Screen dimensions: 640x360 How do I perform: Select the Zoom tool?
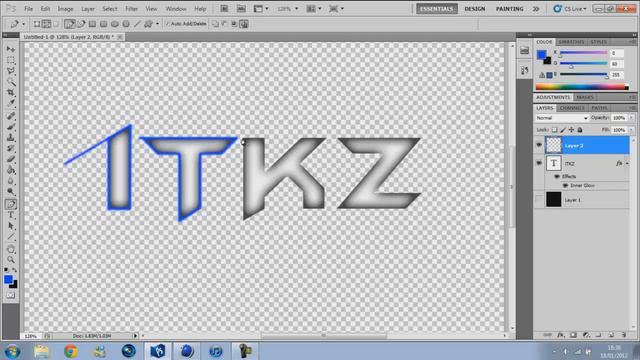[11, 260]
